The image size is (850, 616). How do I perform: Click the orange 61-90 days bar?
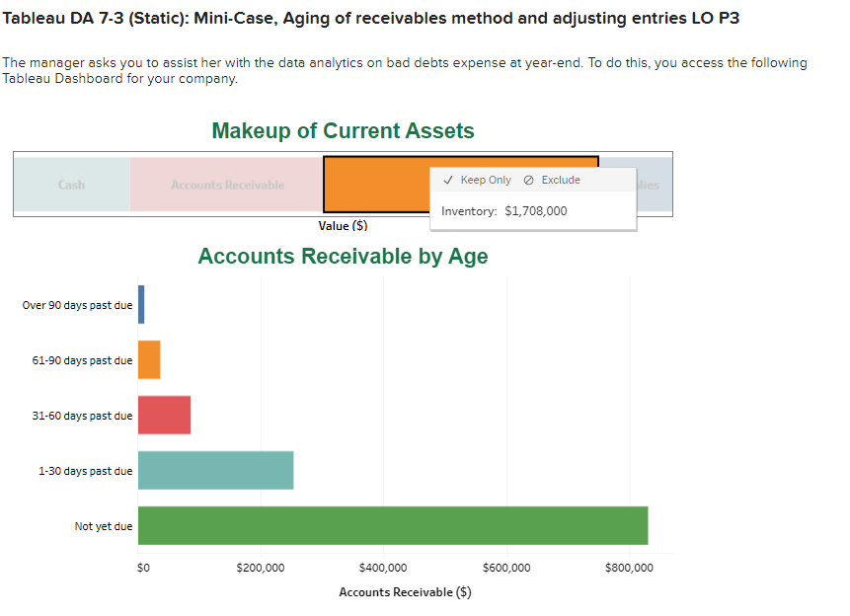pyautogui.click(x=149, y=360)
